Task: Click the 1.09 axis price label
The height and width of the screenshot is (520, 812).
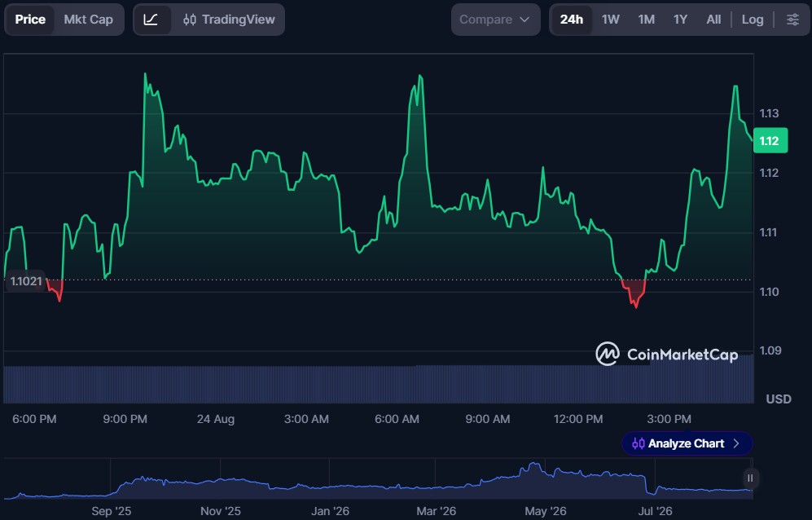Action: [769, 351]
